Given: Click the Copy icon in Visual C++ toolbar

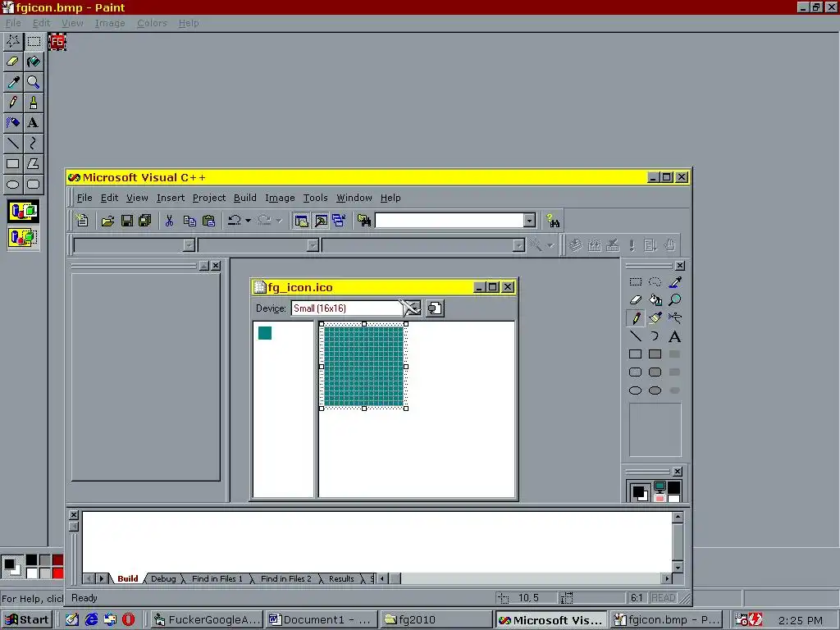Looking at the screenshot, I should coord(189,220).
